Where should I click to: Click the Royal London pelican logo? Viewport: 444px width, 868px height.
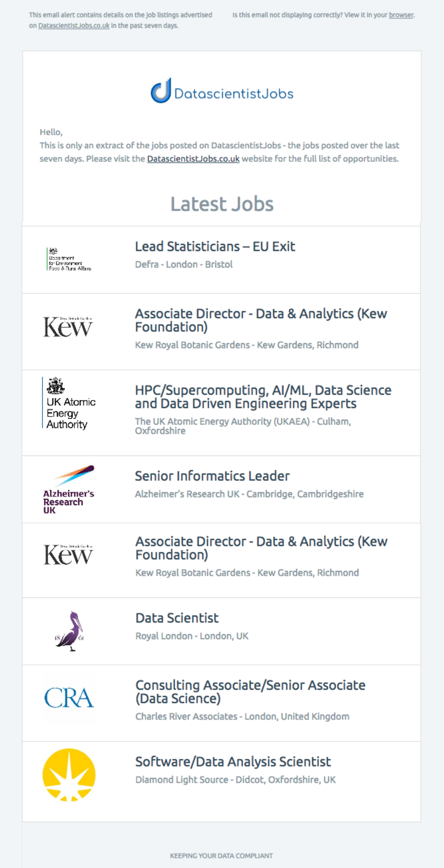coord(69,631)
